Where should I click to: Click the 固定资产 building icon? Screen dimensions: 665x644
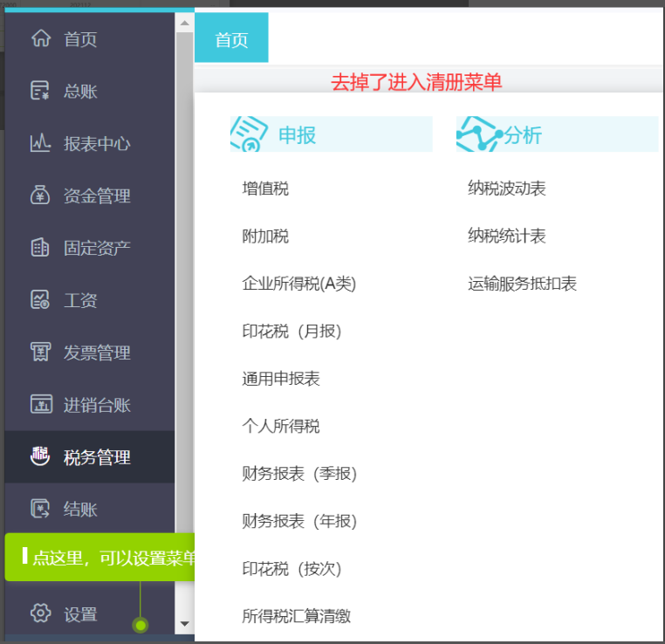[40, 247]
